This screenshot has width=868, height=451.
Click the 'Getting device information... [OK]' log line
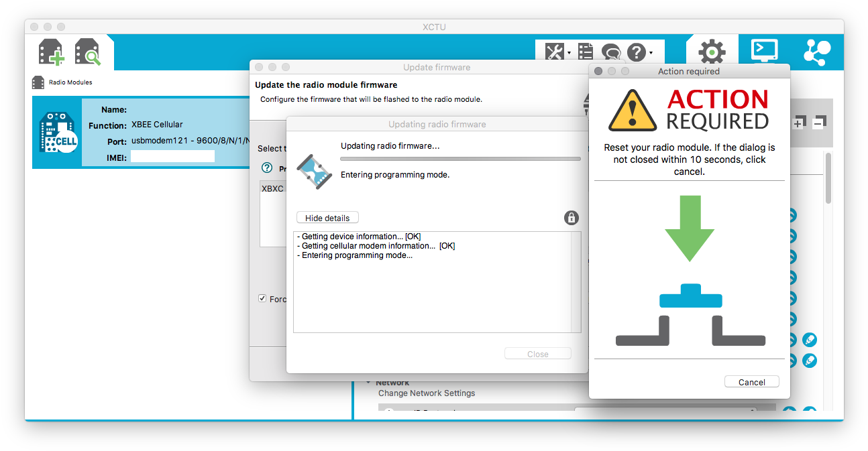point(359,237)
